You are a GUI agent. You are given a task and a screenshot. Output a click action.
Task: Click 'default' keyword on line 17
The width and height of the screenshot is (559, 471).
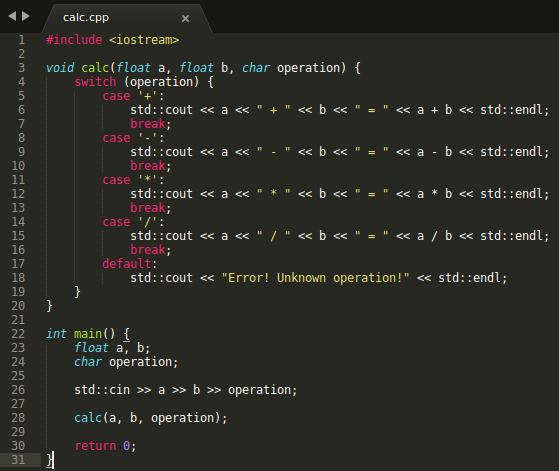tap(127, 264)
